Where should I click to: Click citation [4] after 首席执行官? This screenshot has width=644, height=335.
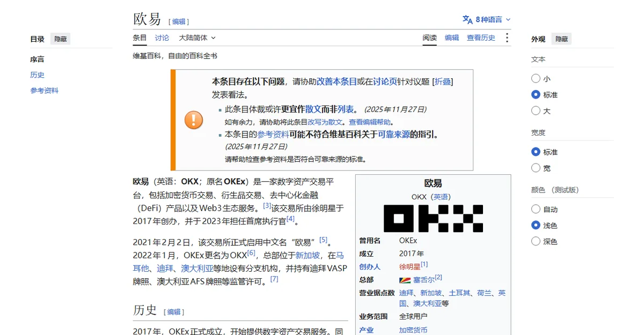[x=290, y=218]
